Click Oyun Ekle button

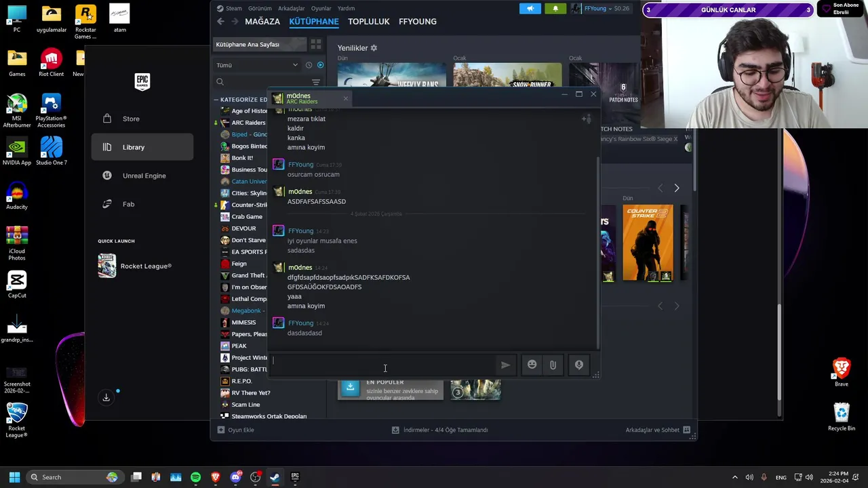pyautogui.click(x=235, y=430)
